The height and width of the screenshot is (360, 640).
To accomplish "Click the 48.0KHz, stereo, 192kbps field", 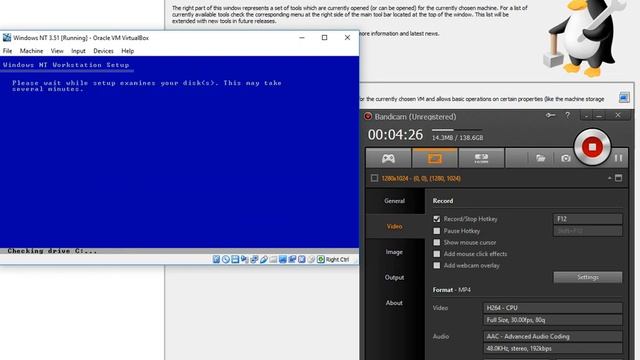I will coord(553,349).
